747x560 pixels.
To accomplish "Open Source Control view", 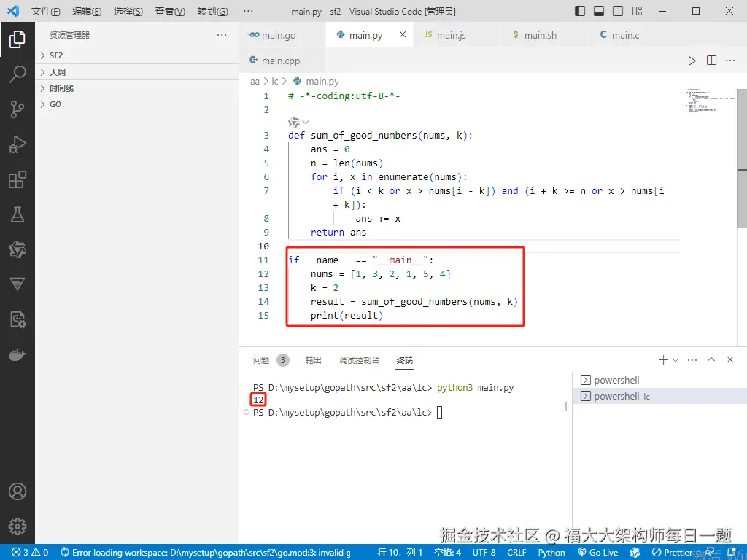I will (x=18, y=109).
